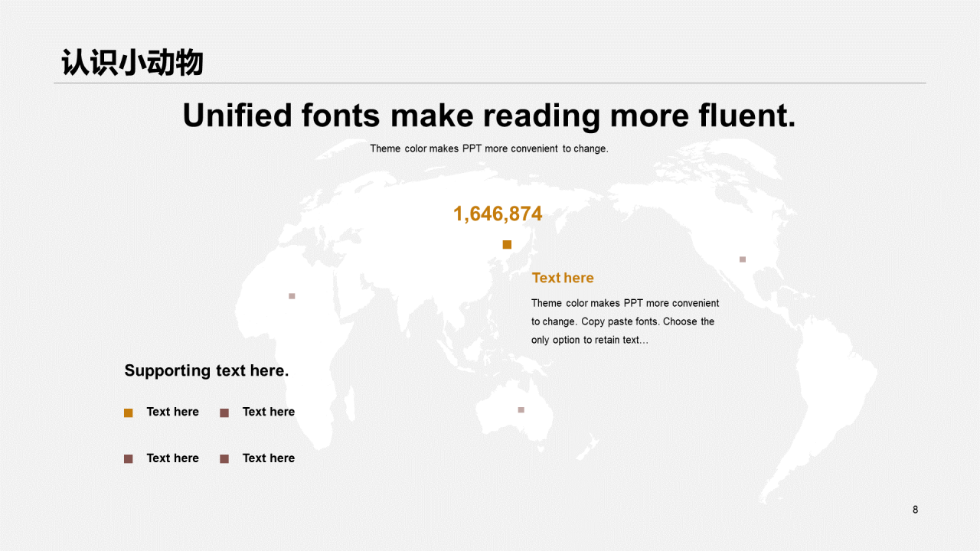Screen dimensions: 980x551
Task: Click the bottom-left brown legend square
Action: [129, 459]
